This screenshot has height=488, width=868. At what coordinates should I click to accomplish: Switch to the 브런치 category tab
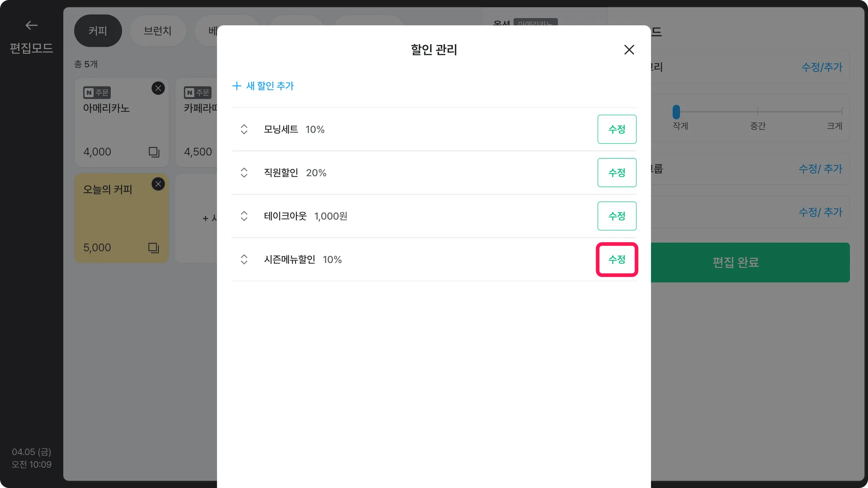pos(158,30)
